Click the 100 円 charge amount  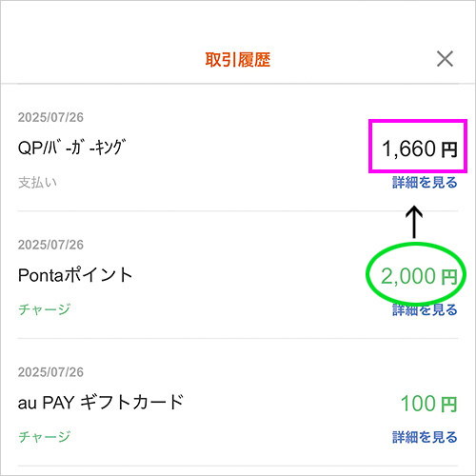pos(428,404)
